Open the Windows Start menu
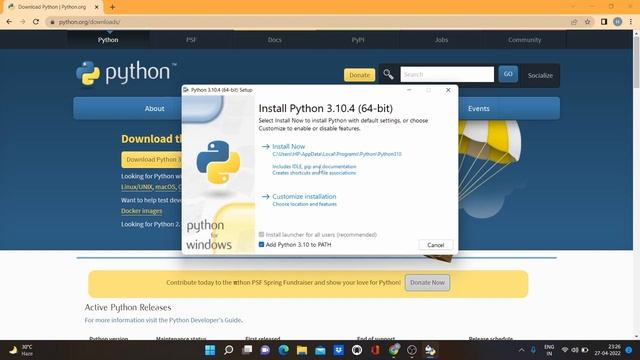640x360 pixels. tap(210, 350)
